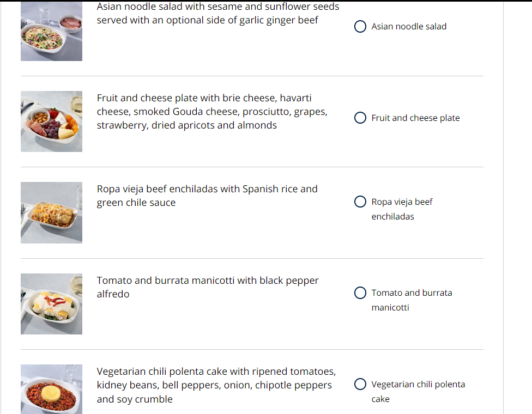Click the black pepper alfredo description text
This screenshot has height=414, width=532.
207,287
